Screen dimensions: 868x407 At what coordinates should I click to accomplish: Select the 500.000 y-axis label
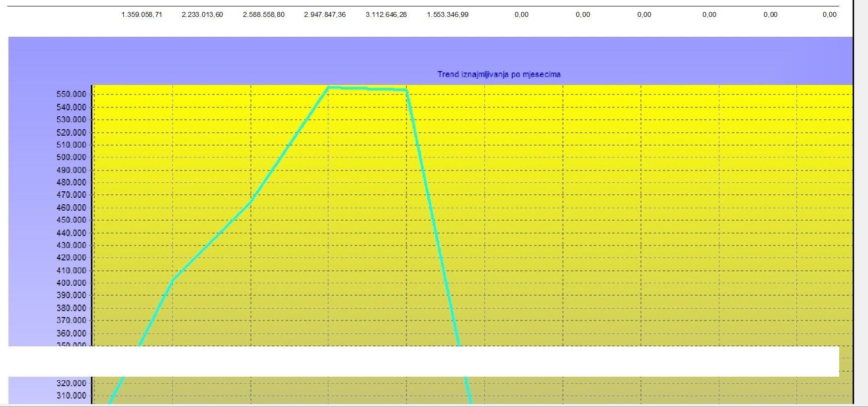[x=71, y=157]
